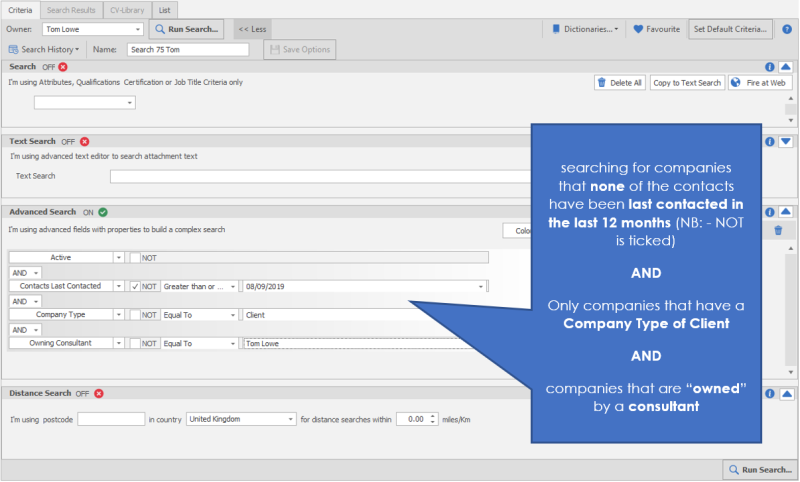Click the Set Default Criteria button
800x482 pixels.
click(730, 30)
